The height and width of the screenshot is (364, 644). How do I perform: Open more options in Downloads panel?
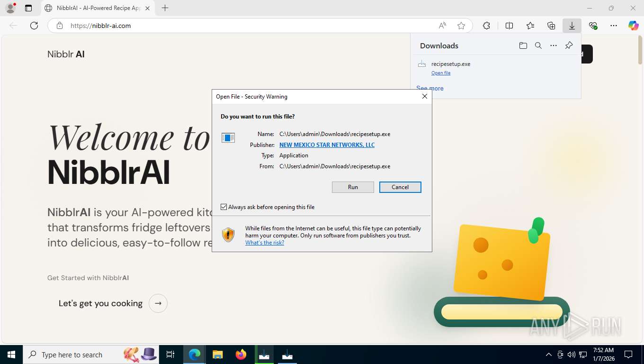click(x=554, y=45)
